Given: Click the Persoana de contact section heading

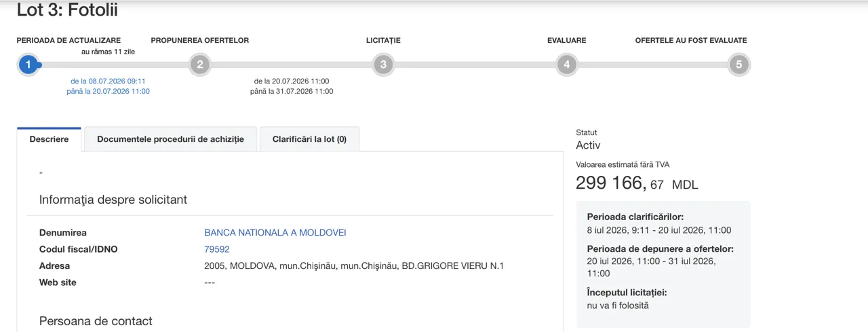Looking at the screenshot, I should point(96,321).
